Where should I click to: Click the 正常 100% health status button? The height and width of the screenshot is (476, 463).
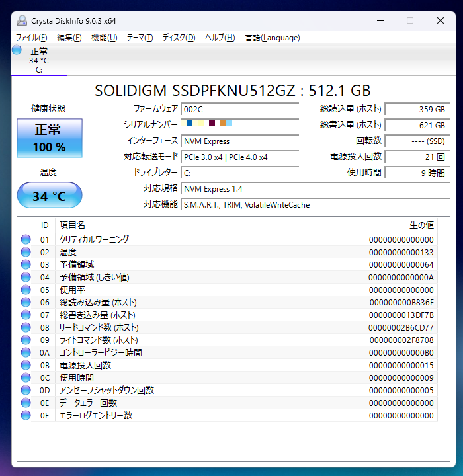49,138
